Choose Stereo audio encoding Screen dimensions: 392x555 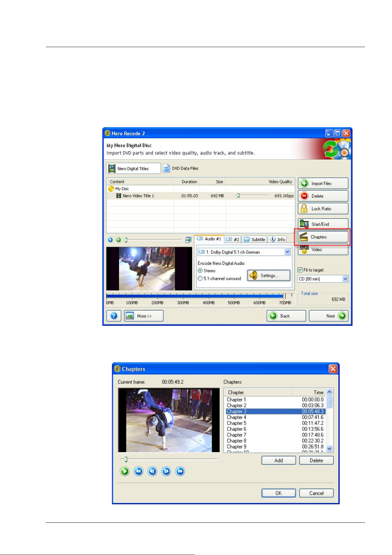(x=207, y=271)
